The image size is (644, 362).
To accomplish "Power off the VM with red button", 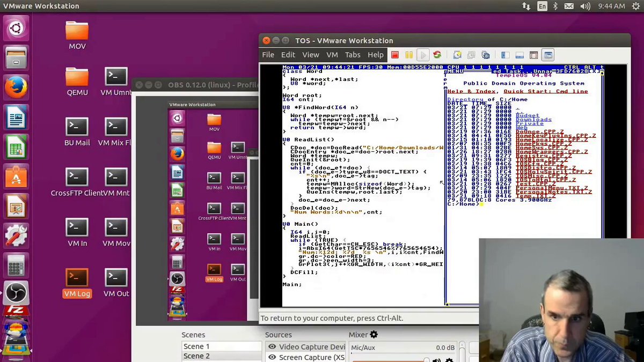I will pos(395,55).
